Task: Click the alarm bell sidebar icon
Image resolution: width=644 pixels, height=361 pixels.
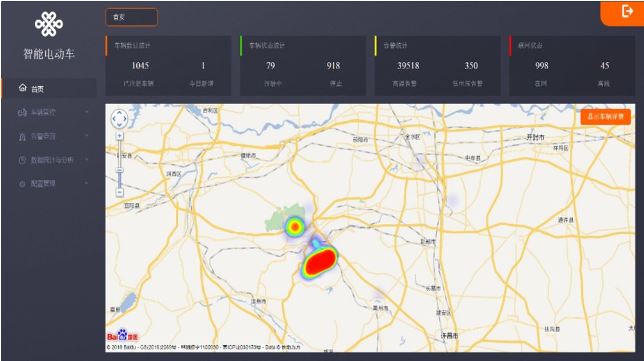Action: click(22, 136)
